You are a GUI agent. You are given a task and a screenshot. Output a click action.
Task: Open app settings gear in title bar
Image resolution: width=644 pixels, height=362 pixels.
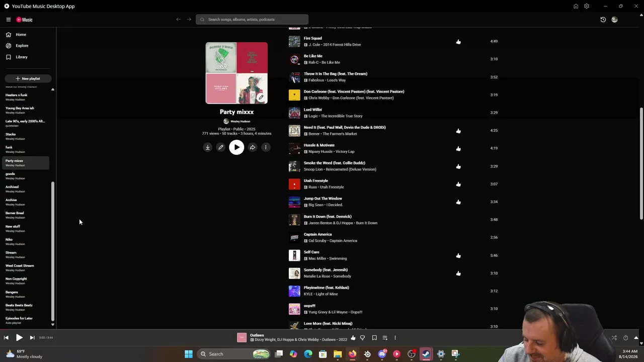point(587,6)
